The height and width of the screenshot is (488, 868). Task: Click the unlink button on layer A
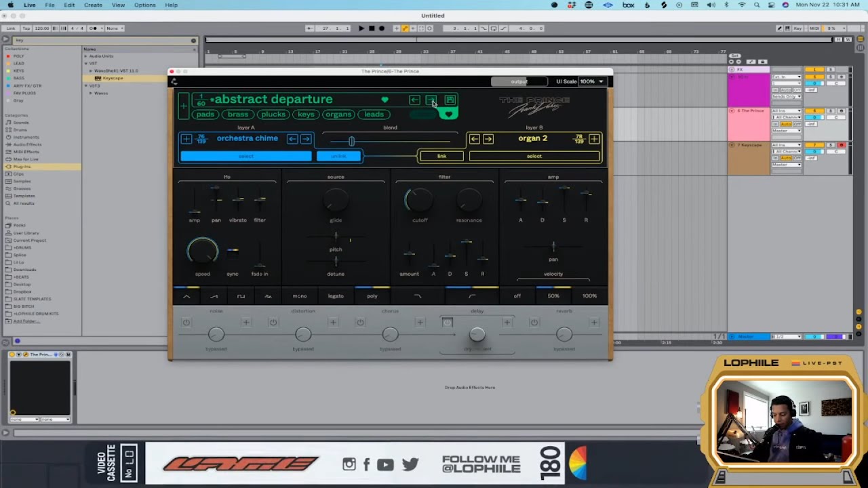point(338,157)
